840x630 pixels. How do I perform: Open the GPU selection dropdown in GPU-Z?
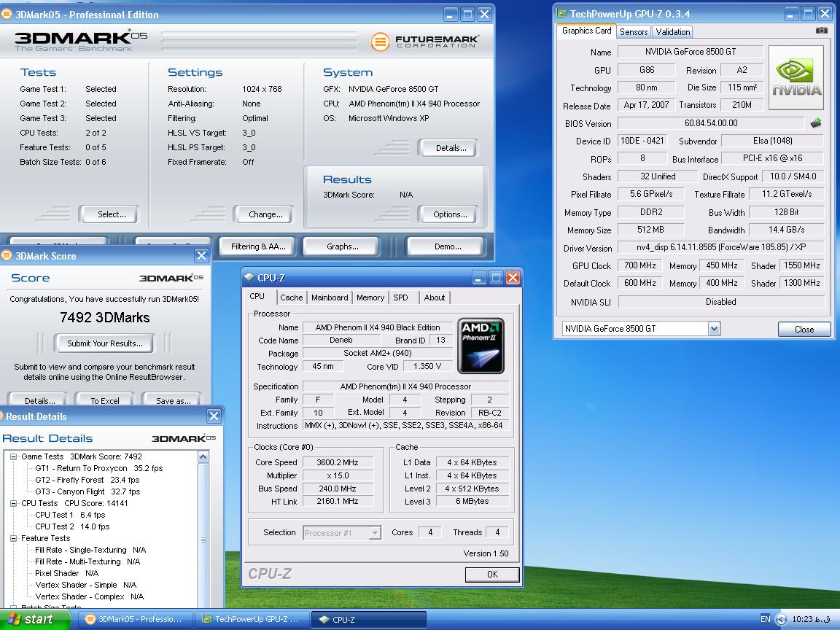point(714,328)
